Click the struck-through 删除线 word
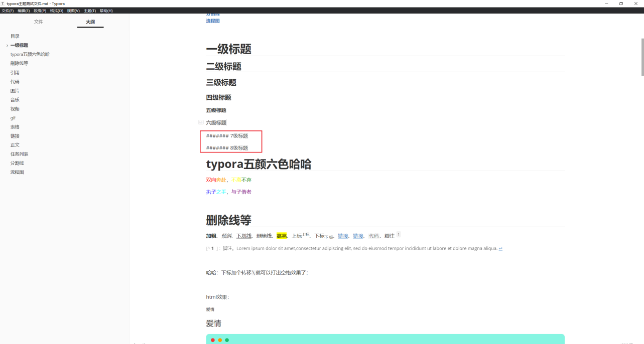Screen dimensions: 644x344 click(264, 236)
